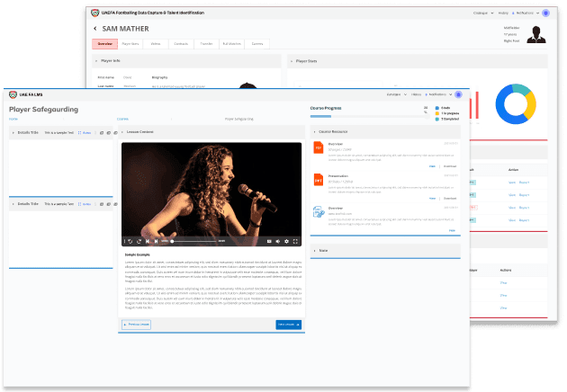567x392 pixels.
Task: Expand the Course Resource section
Action: click(x=315, y=131)
